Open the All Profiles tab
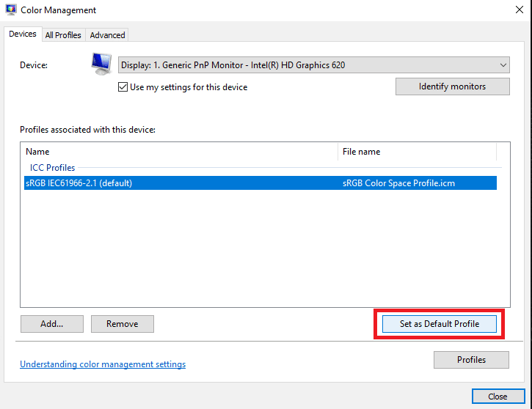Image resolution: width=532 pixels, height=409 pixels. click(63, 35)
